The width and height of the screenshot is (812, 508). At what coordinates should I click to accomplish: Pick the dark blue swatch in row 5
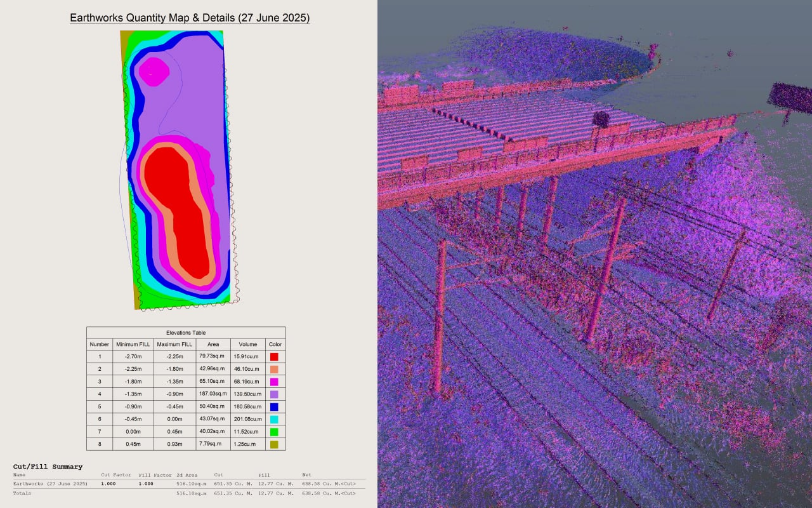click(274, 406)
